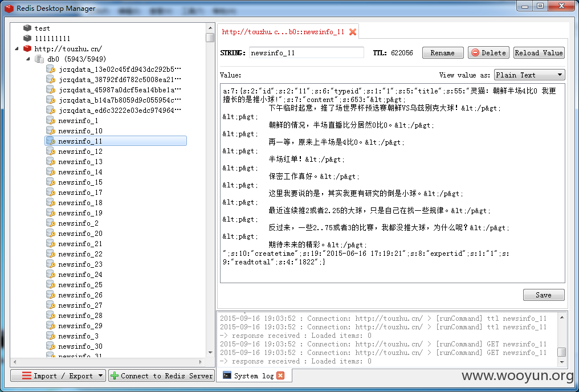Click the key tree scroll-down arrow
The height and width of the screenshot is (392, 579).
pos(210,353)
